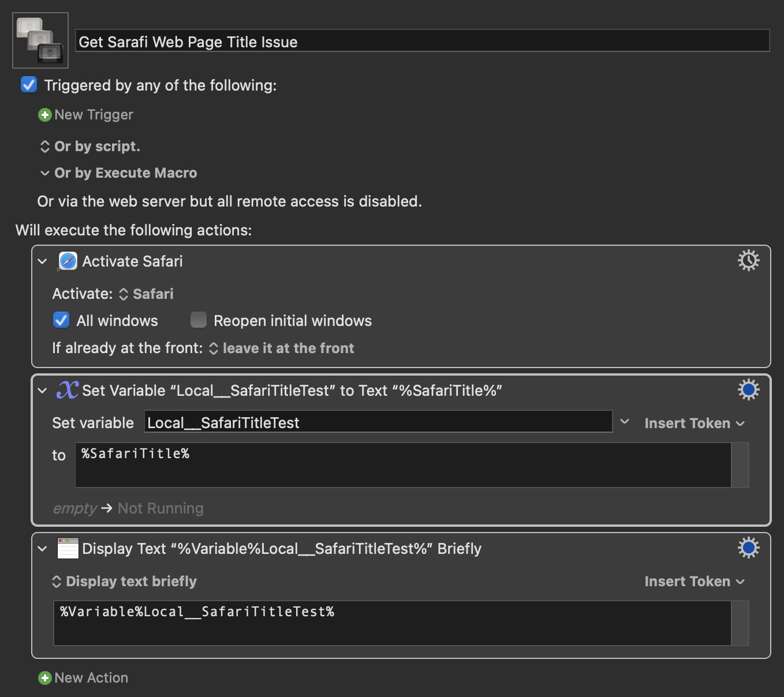Click the Display Text action title text
The height and width of the screenshot is (697, 784).
tap(282, 549)
